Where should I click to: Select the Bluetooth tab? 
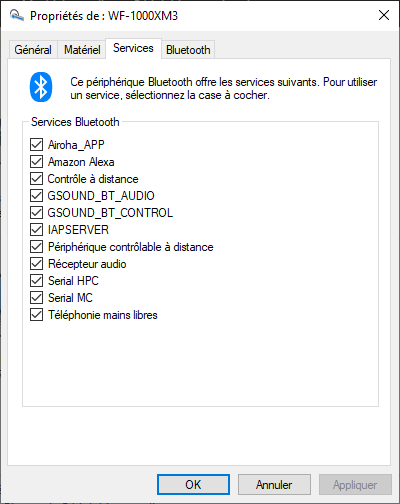tap(188, 50)
